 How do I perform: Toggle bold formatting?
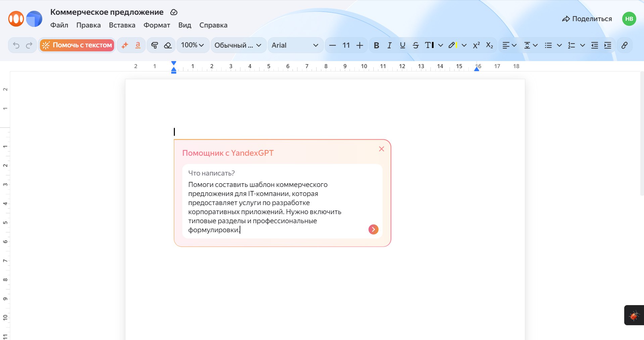click(x=376, y=45)
